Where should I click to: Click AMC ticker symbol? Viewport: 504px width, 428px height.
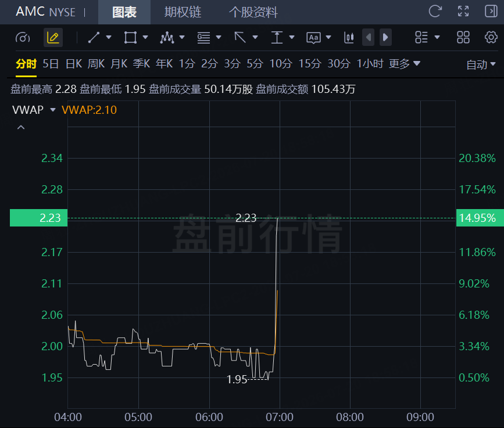click(x=30, y=12)
